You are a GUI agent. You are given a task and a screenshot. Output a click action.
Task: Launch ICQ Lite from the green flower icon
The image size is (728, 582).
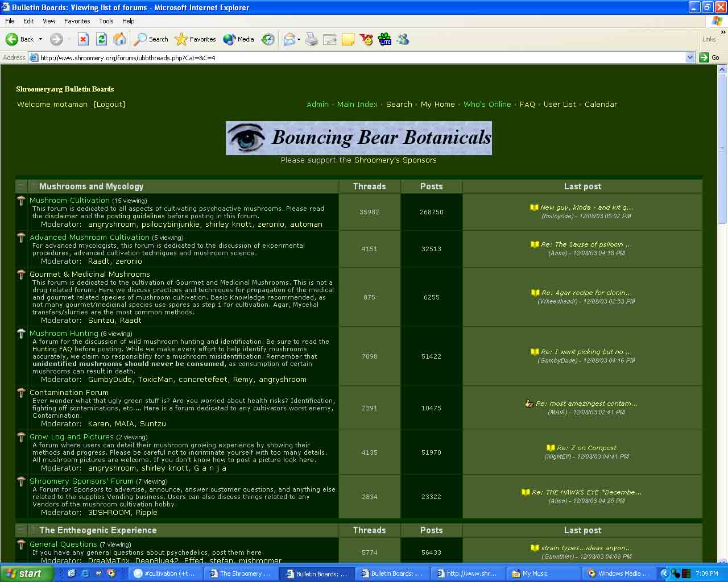(x=384, y=39)
